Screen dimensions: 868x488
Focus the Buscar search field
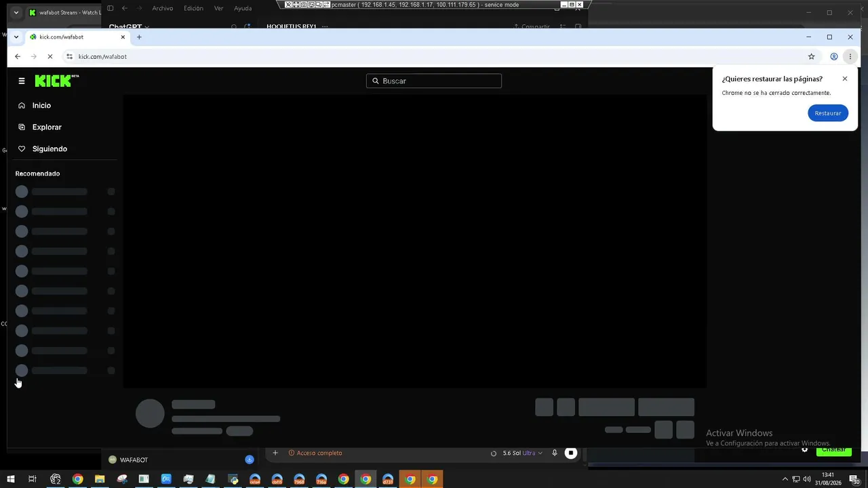click(x=434, y=81)
